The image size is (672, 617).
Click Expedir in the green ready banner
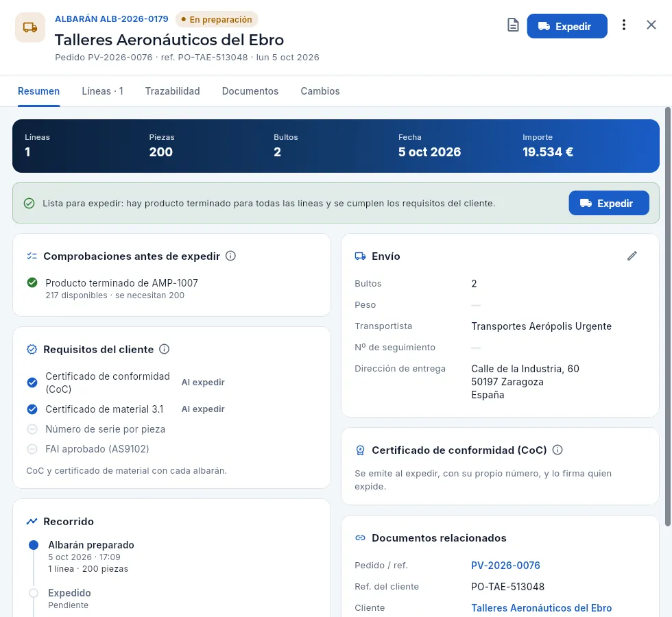pyautogui.click(x=609, y=203)
